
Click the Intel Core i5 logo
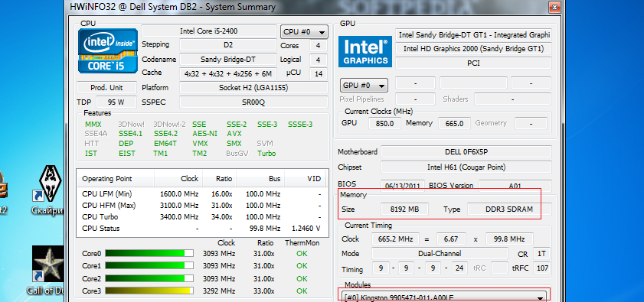click(108, 51)
